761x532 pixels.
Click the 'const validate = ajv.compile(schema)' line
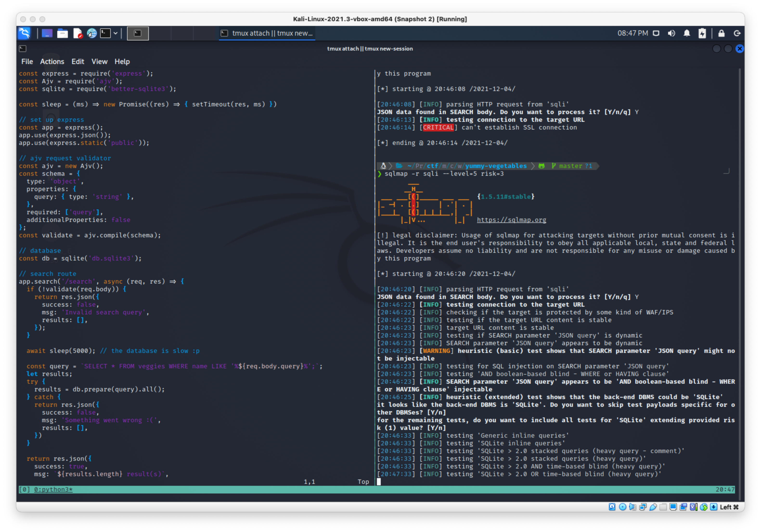click(90, 235)
